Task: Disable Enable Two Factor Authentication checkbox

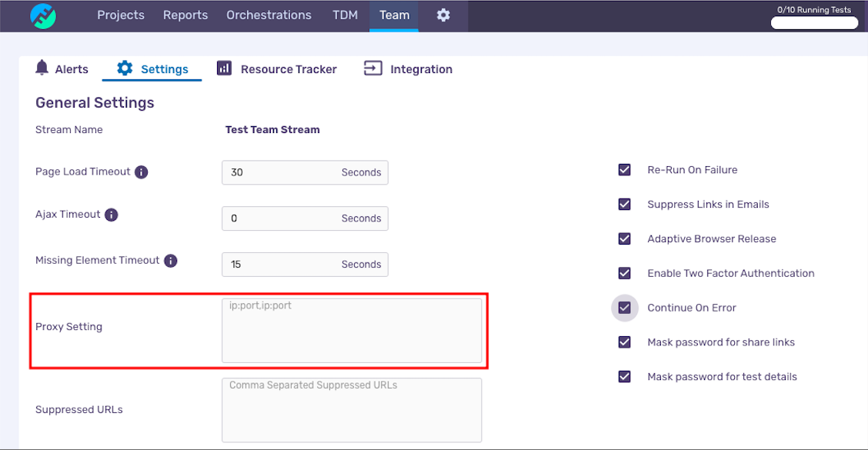Action: click(624, 273)
